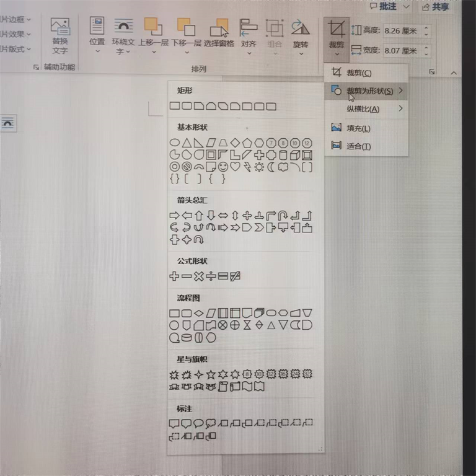Expand the Wrap Text (环绕文字) dropdown
This screenshot has width=476, height=476.
point(123,37)
